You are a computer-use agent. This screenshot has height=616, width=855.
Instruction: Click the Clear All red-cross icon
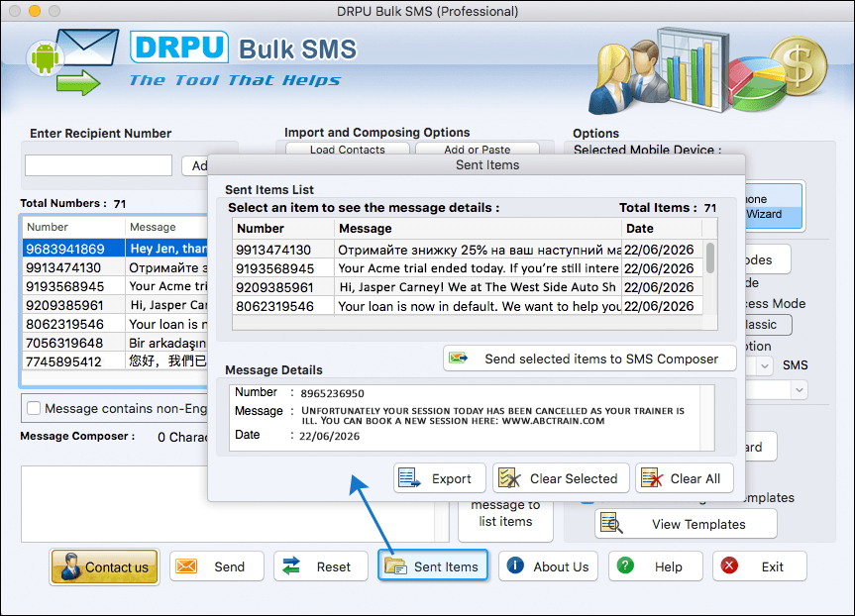coord(652,478)
